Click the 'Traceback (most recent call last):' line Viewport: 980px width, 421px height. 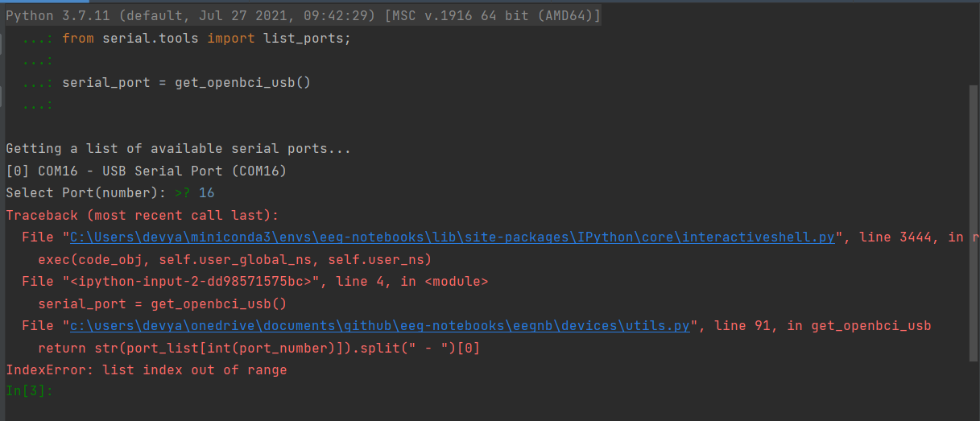pyautogui.click(x=143, y=216)
